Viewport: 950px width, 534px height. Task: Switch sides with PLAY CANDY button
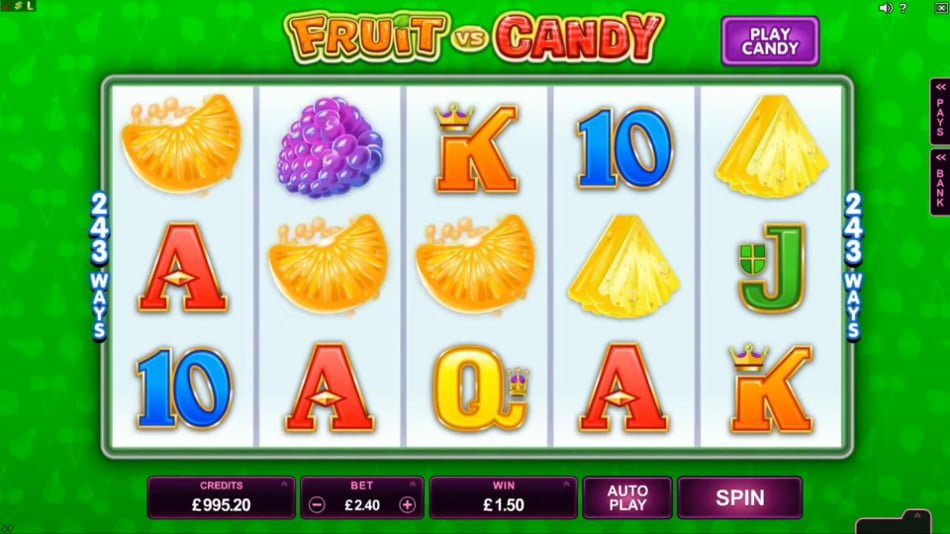point(770,41)
